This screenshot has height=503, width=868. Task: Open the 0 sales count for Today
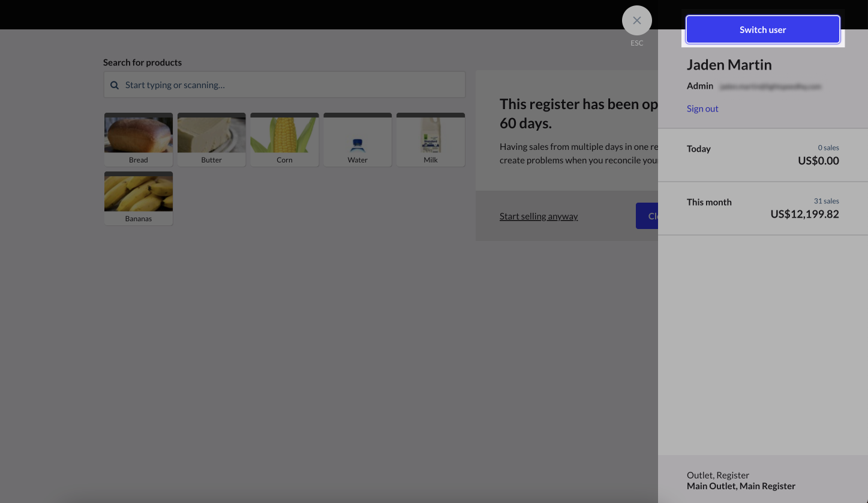click(828, 147)
